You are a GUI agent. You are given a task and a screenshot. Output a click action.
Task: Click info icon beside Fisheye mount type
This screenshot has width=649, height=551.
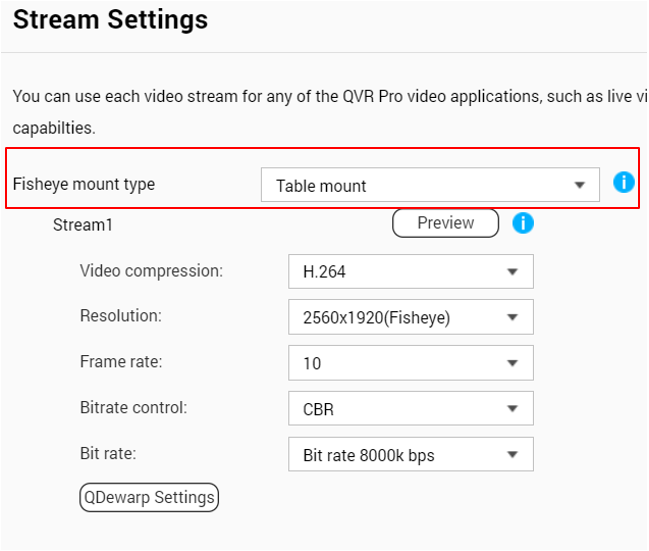tap(624, 183)
